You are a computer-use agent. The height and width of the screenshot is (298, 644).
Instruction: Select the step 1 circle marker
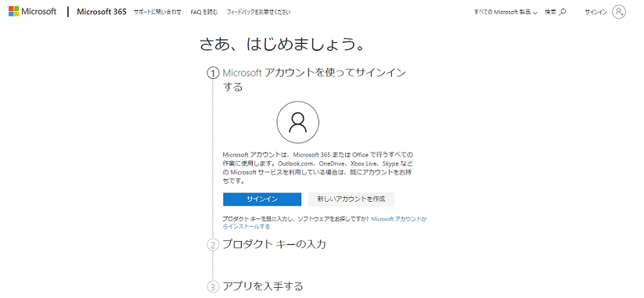(x=213, y=74)
